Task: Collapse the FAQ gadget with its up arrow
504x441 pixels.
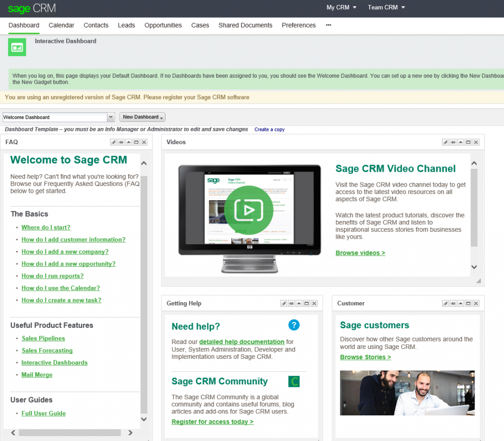Action: point(128,142)
